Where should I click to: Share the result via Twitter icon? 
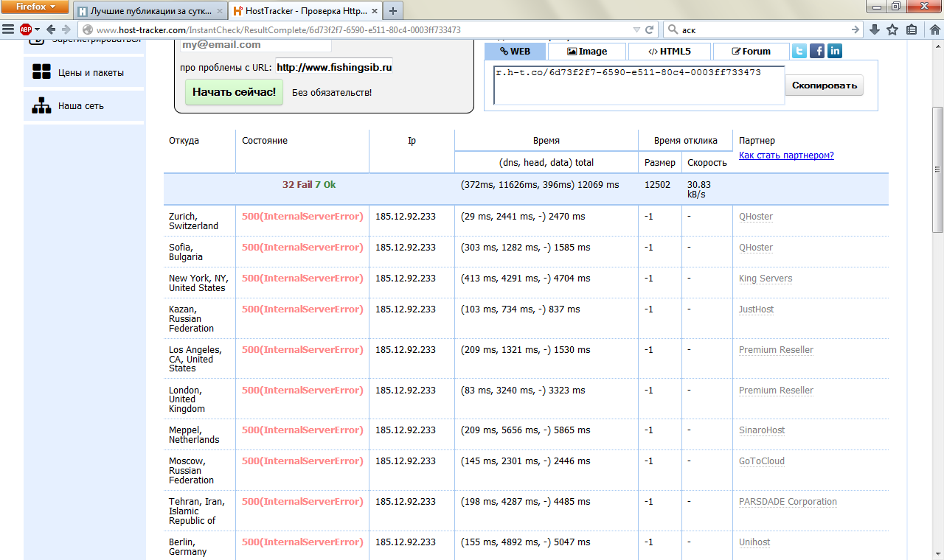tap(799, 51)
